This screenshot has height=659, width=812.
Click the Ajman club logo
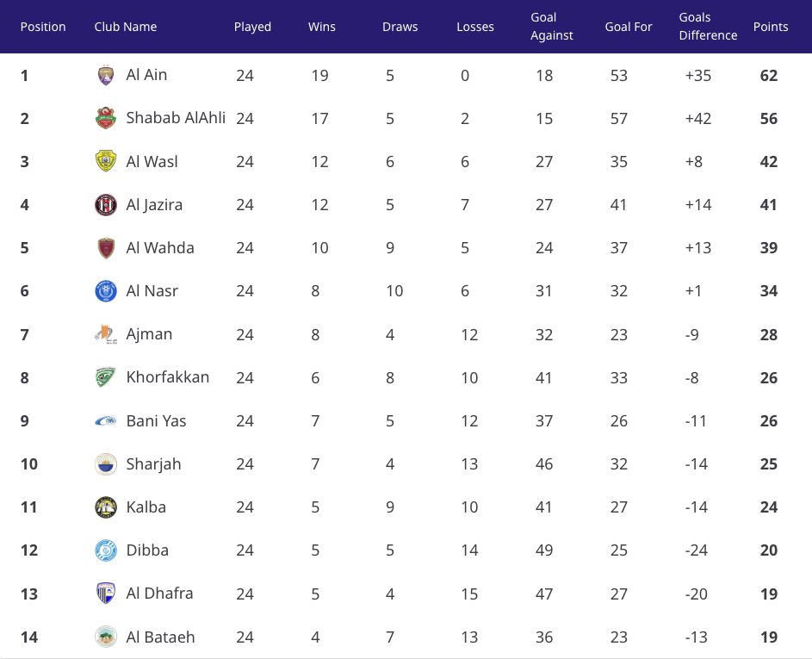point(106,334)
